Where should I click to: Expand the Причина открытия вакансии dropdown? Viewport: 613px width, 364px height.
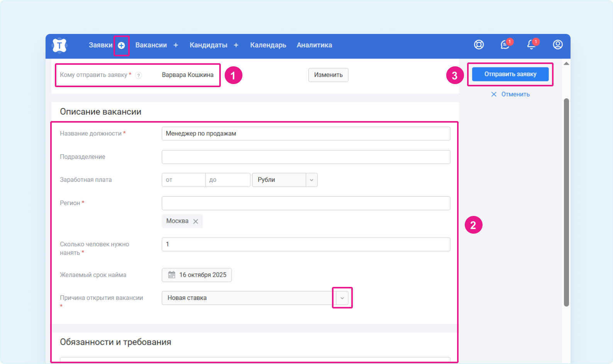pos(342,298)
